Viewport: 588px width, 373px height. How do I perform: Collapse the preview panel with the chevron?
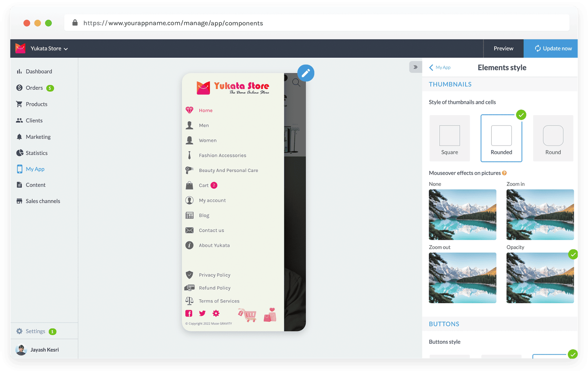pyautogui.click(x=416, y=67)
